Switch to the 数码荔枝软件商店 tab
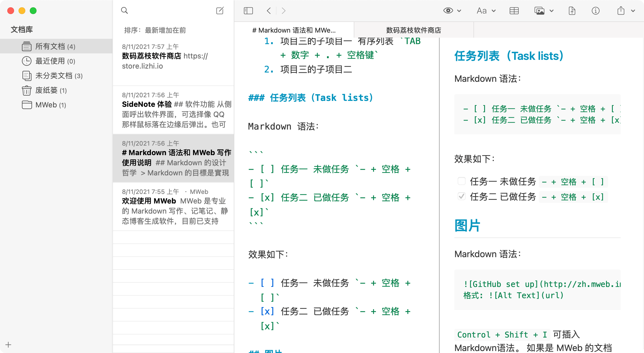 pyautogui.click(x=413, y=30)
